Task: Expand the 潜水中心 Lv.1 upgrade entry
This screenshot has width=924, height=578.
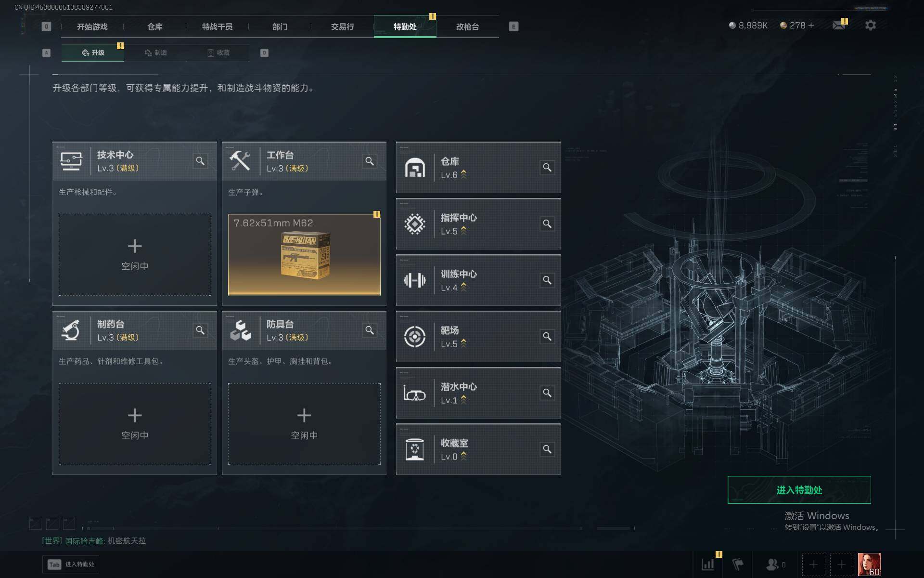Action: (478, 393)
